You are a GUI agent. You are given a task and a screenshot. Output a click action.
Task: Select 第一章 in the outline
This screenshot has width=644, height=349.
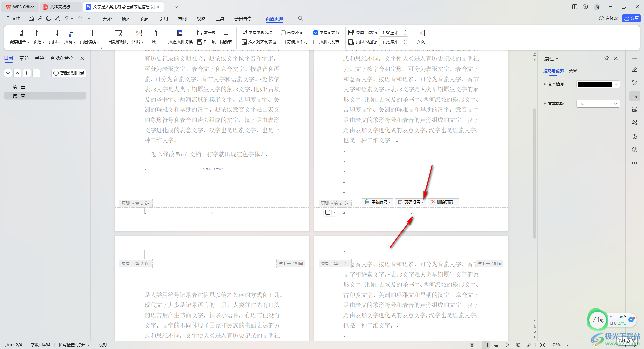tap(19, 87)
